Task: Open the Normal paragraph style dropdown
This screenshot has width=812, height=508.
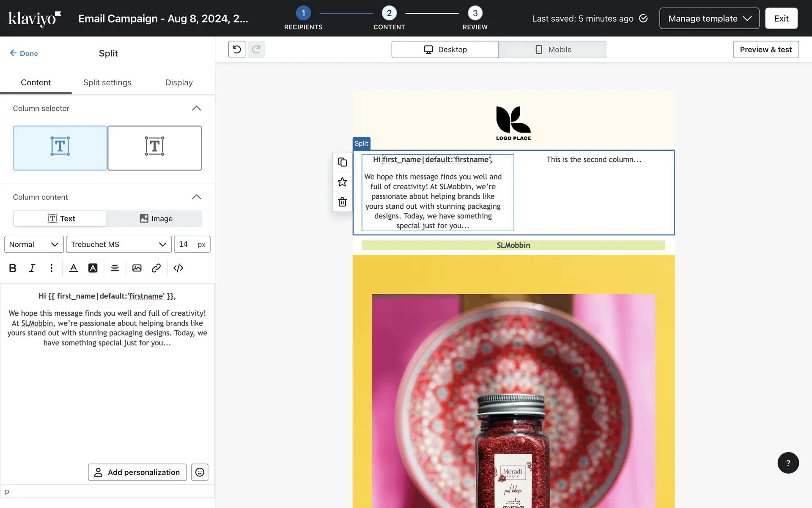Action: point(34,244)
